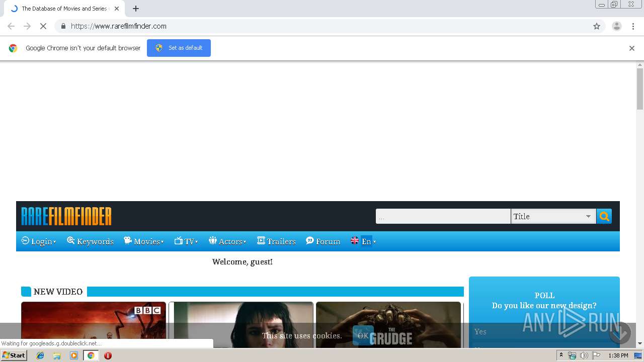Open the Forum page
Screen dimensions: 644x362
point(323,241)
